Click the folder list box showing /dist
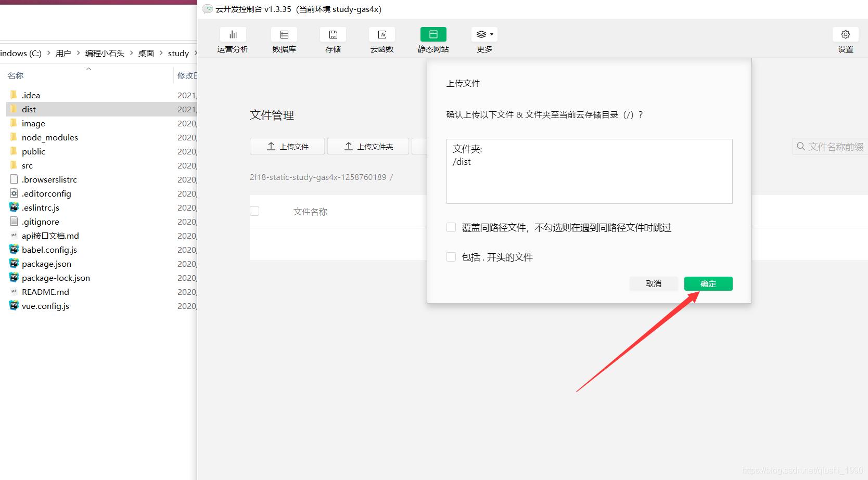This screenshot has height=480, width=868. coord(589,171)
